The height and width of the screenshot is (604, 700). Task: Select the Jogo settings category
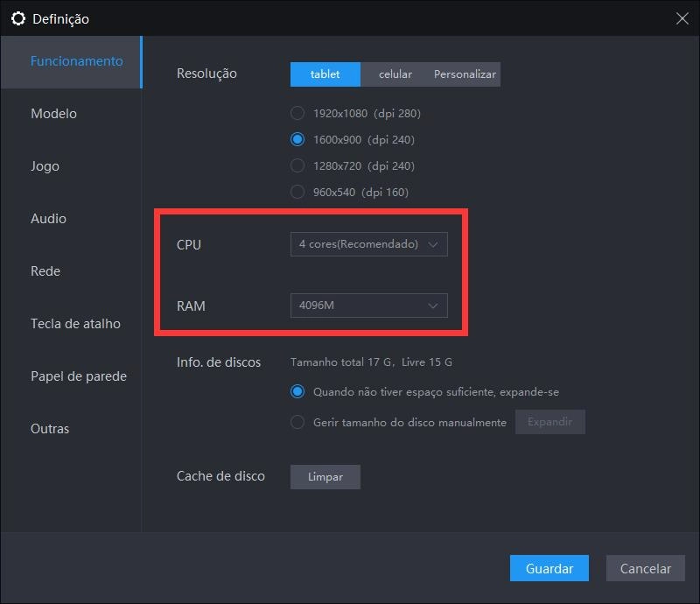47,166
